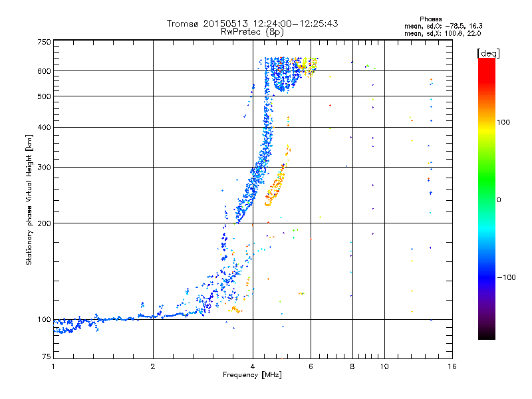Click the 'Stationary phase Virtual Height [km]' axis label
The height and width of the screenshot is (399, 532).
29,199
